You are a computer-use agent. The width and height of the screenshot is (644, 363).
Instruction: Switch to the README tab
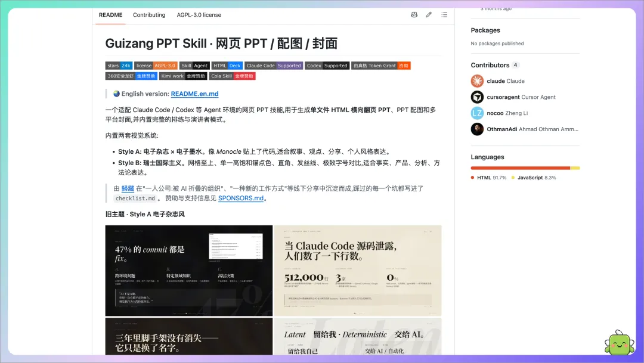110,15
